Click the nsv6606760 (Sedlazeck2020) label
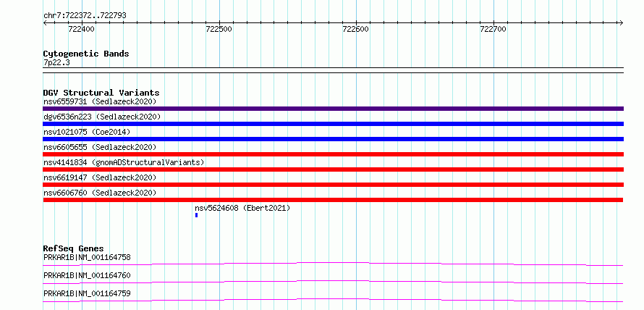The image size is (644, 310). click(x=100, y=193)
